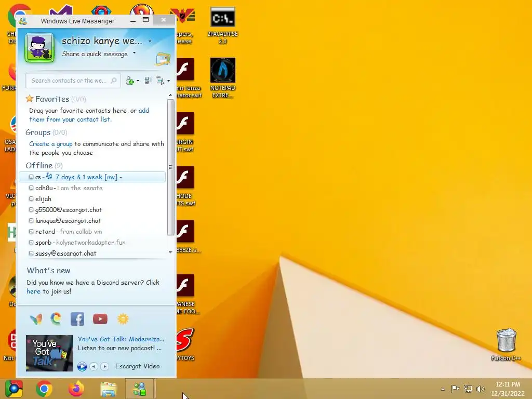Click Share a quick message field
Screen dimensions: 532x399
coord(95,54)
